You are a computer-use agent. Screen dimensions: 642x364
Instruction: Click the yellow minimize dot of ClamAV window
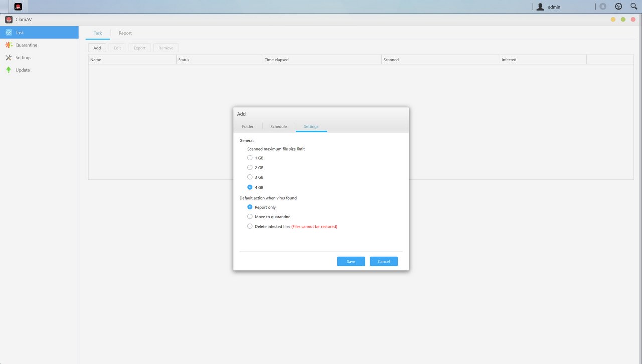point(613,19)
